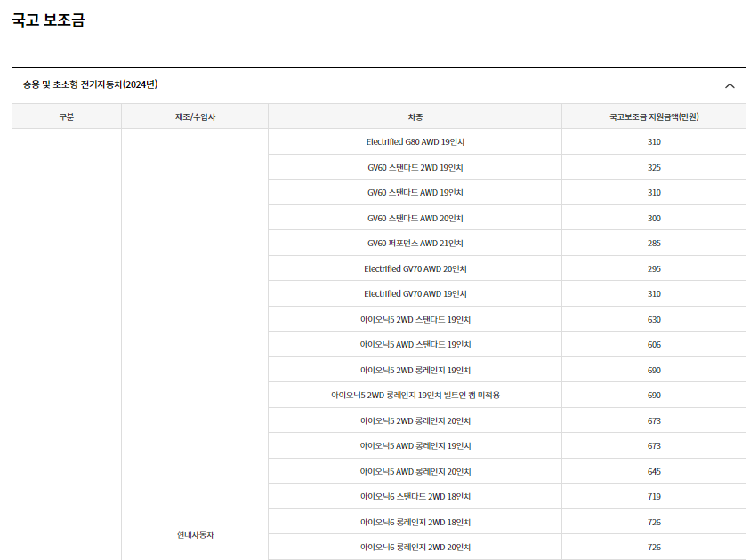This screenshot has height=560, width=750.
Task: Click the 606 subsidy amount value
Action: [x=654, y=345]
